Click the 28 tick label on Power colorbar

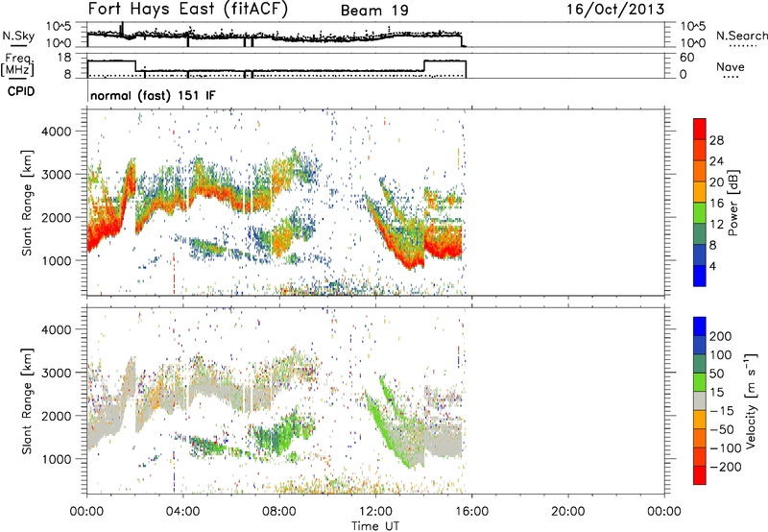coord(716,140)
